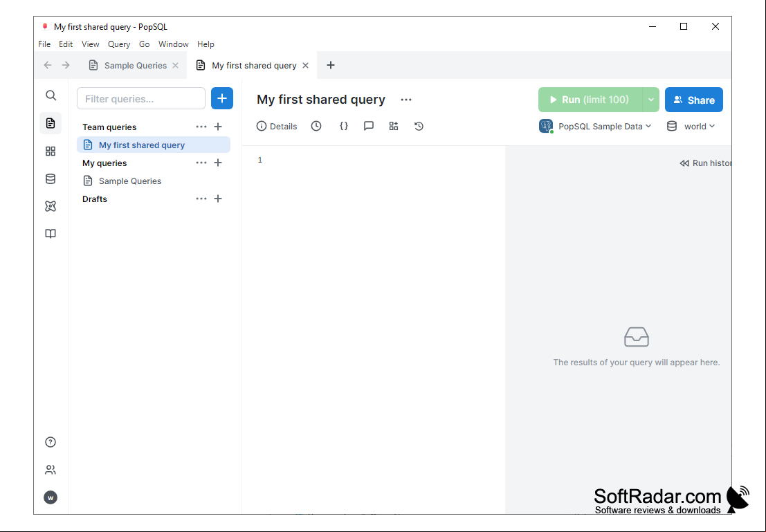Open the database connections icon in sidebar
Image resolution: width=766 pixels, height=532 pixels.
click(x=51, y=178)
